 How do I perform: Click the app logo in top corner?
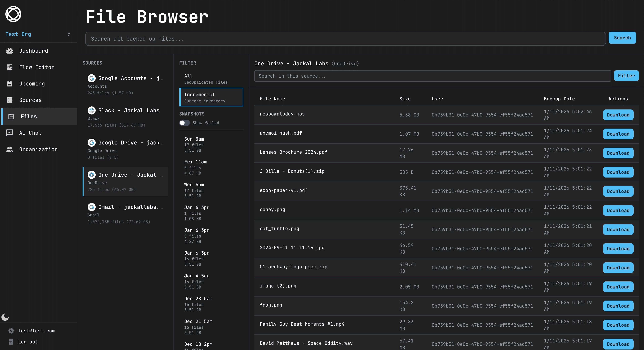click(x=13, y=14)
